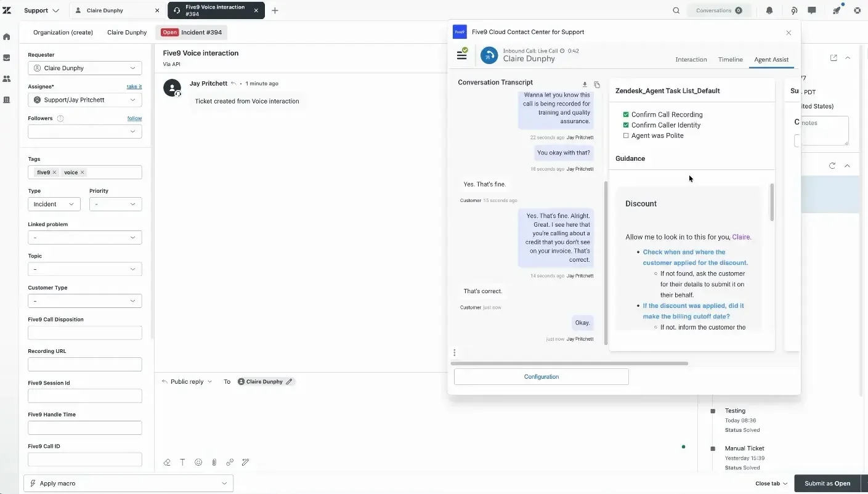Switch to the Interaction tab

[x=691, y=60]
